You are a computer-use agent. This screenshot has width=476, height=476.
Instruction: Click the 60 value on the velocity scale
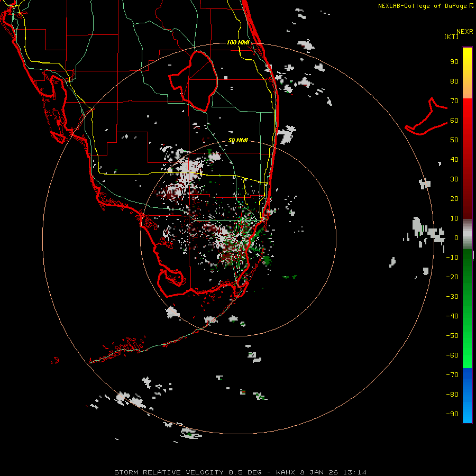click(x=454, y=121)
